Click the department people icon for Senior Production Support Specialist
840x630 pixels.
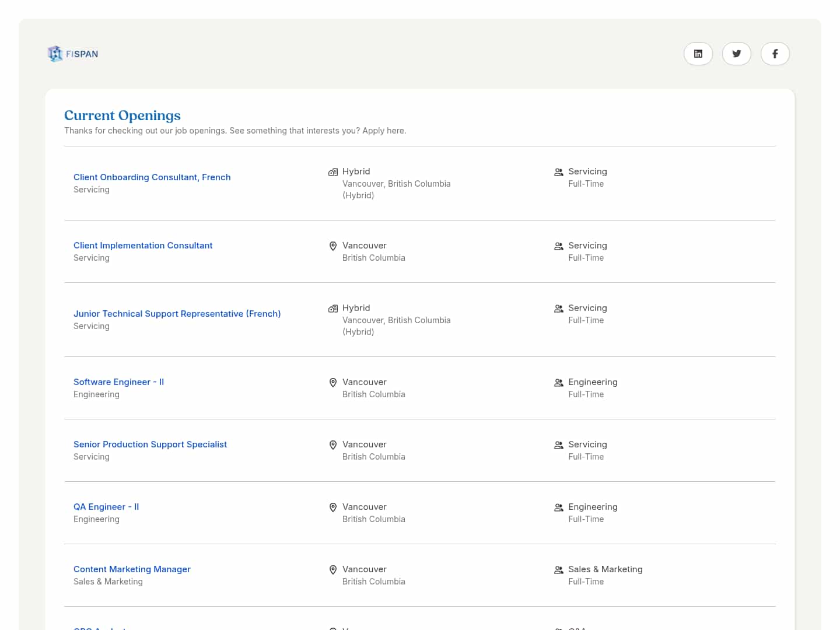tap(559, 445)
